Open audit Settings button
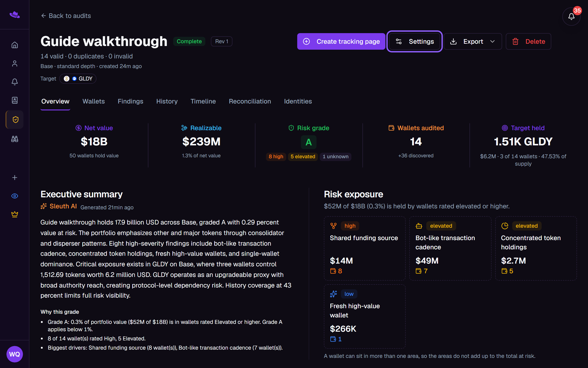This screenshot has width=588, height=368. coord(415,41)
